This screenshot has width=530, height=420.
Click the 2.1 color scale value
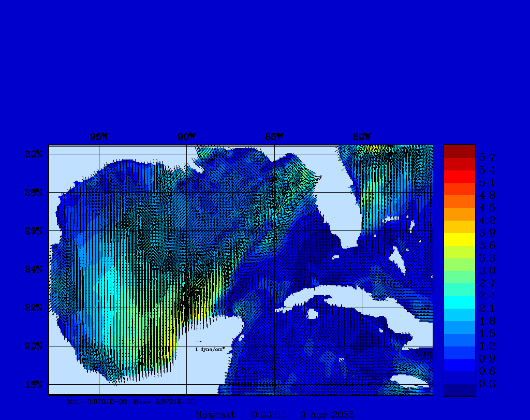pos(487,309)
